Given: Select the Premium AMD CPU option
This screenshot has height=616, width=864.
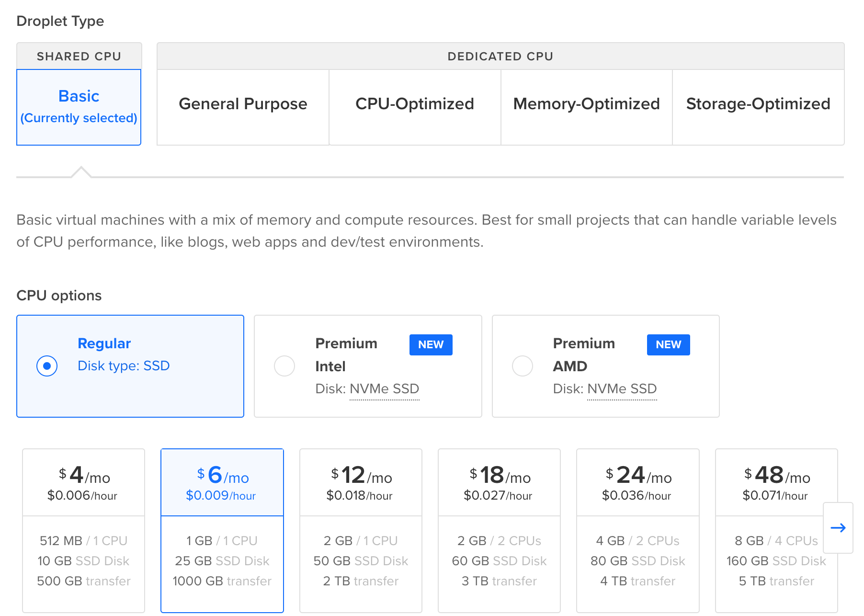Looking at the screenshot, I should [523, 366].
